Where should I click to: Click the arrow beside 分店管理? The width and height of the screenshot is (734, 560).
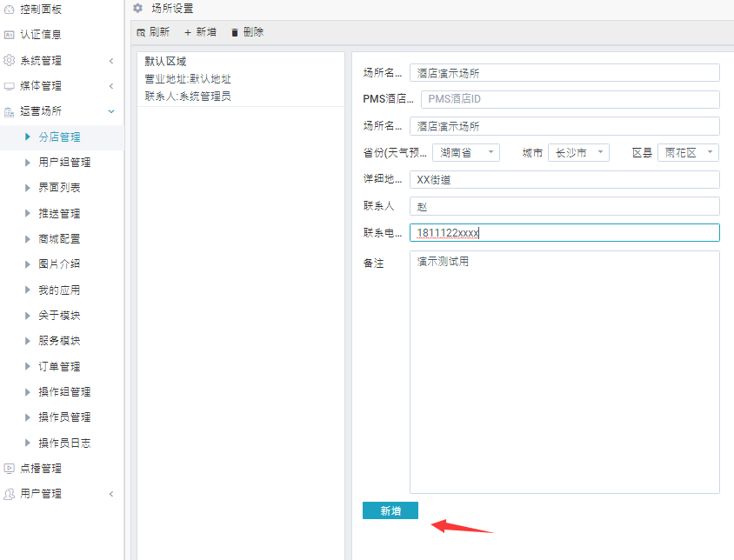pos(27,137)
